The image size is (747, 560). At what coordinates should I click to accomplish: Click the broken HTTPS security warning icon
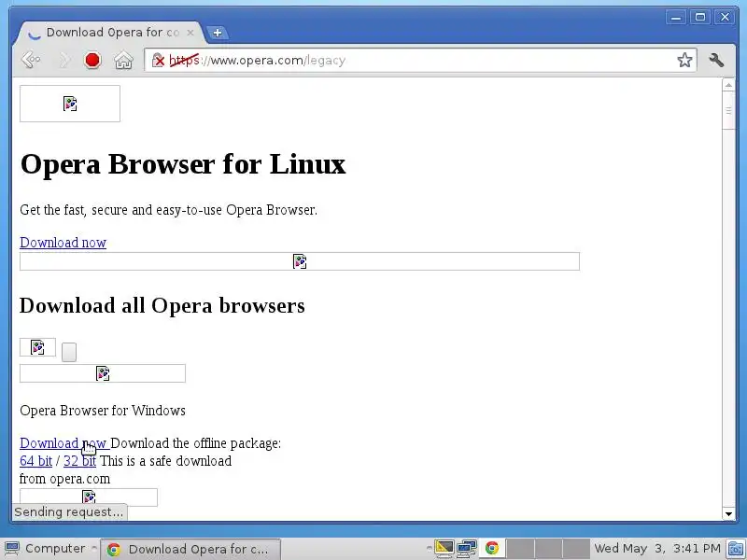[158, 60]
